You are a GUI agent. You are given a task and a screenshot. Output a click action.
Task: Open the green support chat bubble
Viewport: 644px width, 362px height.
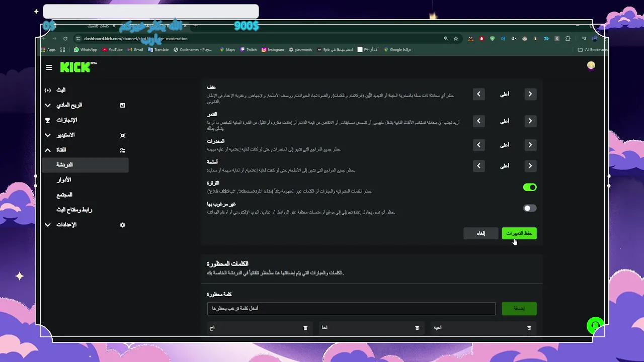click(x=595, y=325)
